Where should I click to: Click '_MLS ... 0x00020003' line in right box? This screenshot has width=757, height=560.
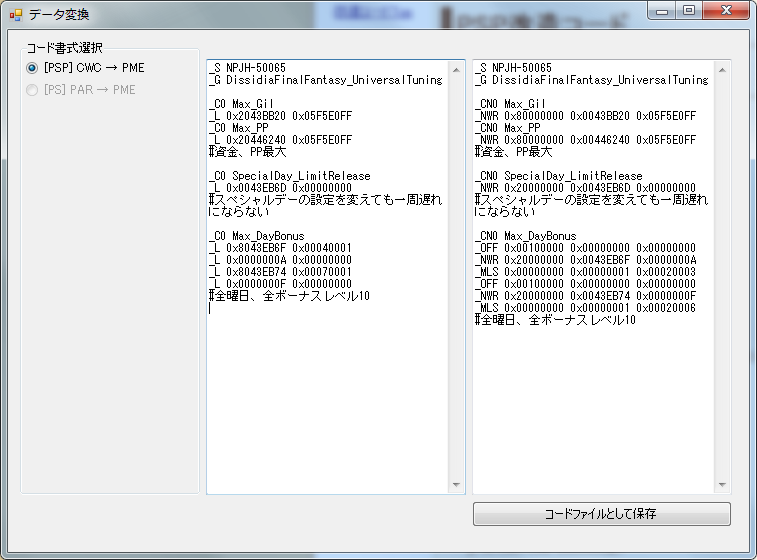click(x=586, y=272)
